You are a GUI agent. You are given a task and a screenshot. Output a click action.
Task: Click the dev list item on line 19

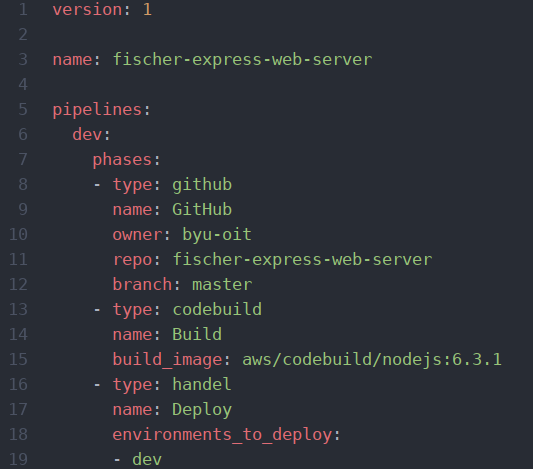(147, 459)
